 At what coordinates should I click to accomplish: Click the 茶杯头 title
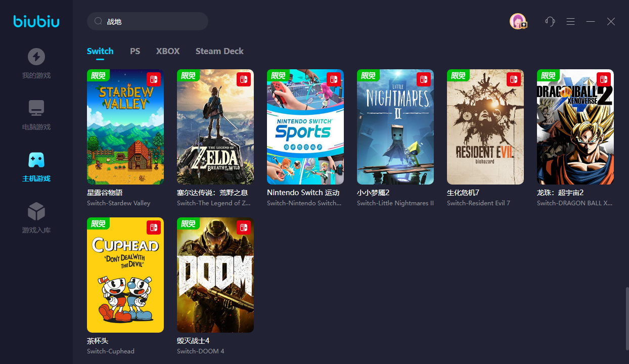98,341
